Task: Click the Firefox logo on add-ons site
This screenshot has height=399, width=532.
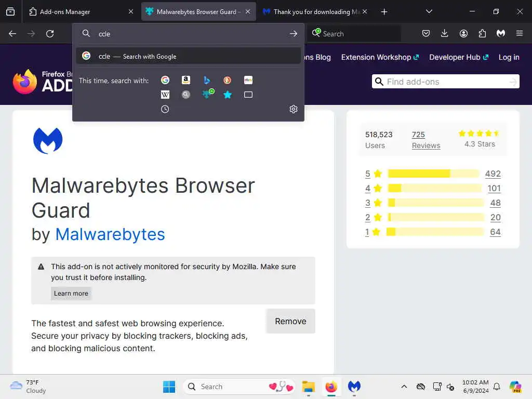Action: point(25,82)
